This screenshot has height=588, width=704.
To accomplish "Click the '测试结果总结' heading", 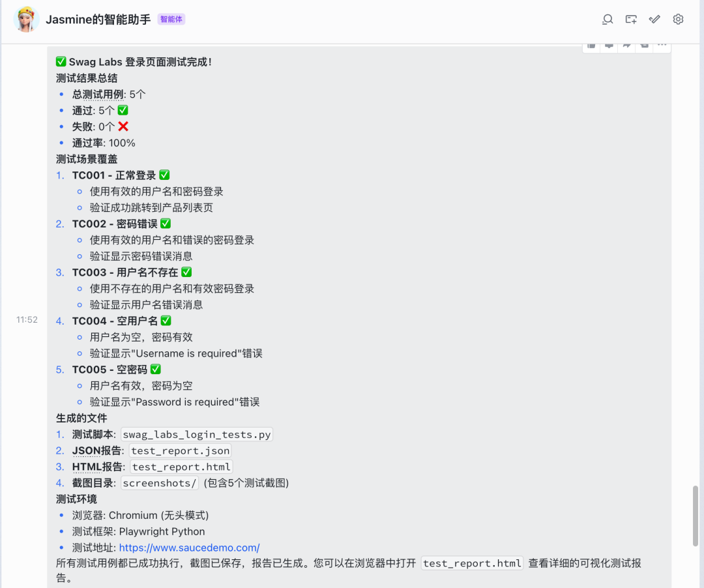I will pos(87,78).
